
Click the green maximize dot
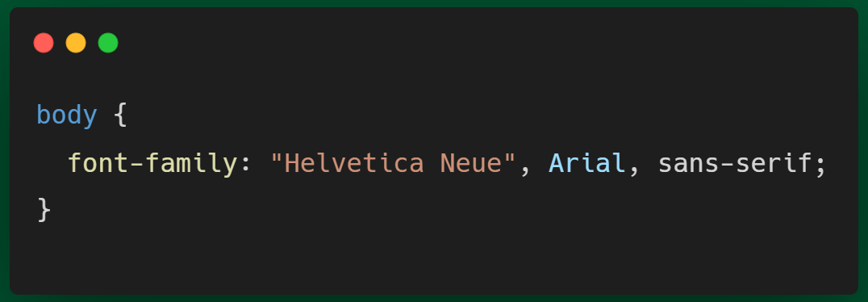(108, 44)
